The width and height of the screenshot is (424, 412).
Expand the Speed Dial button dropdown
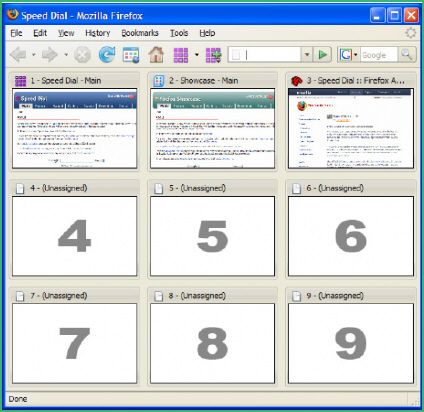pos(197,55)
